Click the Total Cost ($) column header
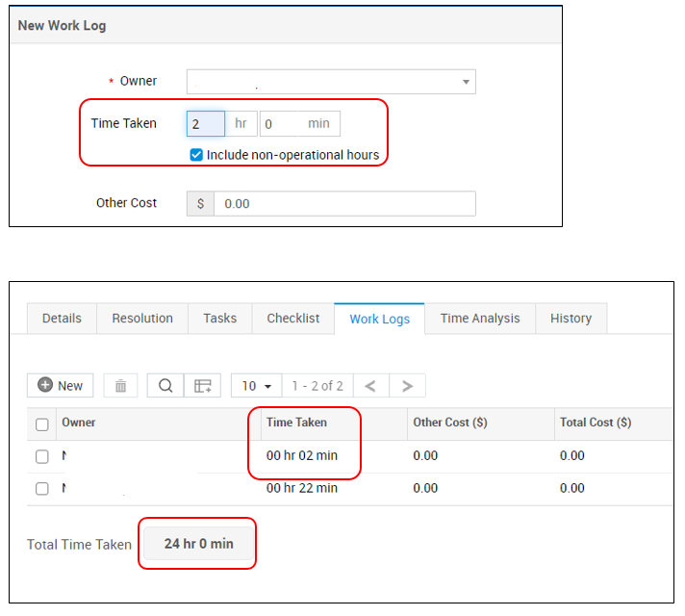Screen dimensions: 685x616 596,423
